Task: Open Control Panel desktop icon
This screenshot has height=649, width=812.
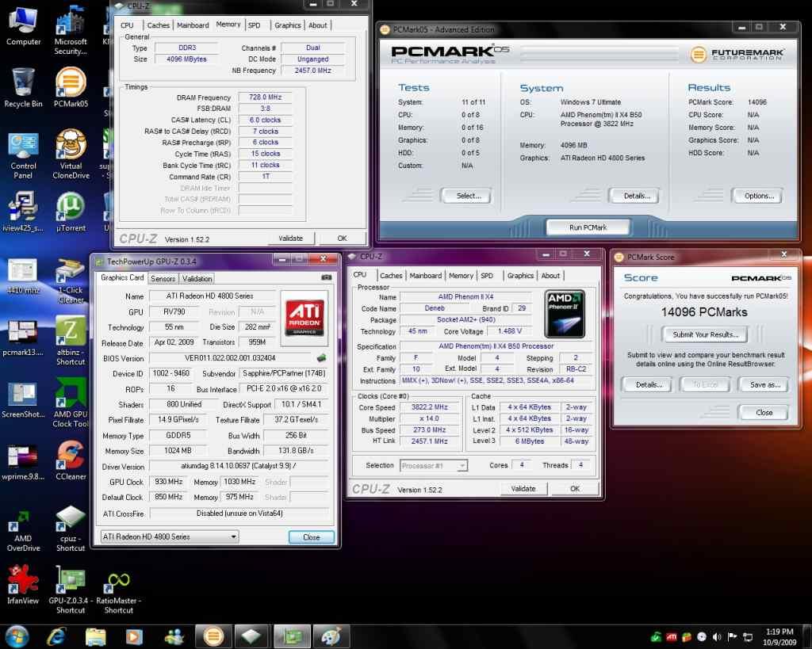Action: point(23,155)
